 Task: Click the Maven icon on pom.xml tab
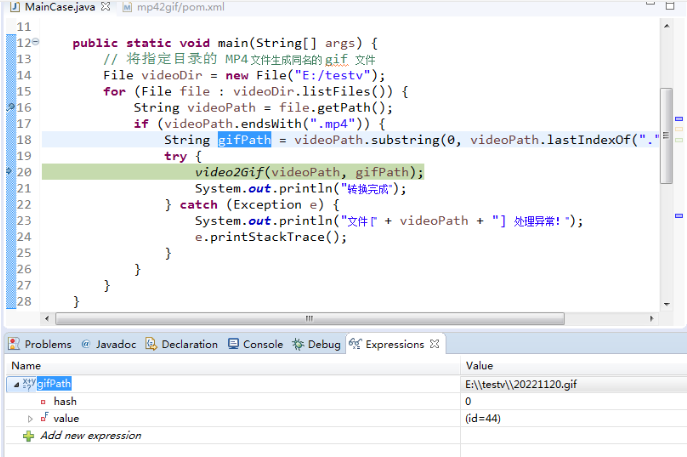[x=127, y=7]
